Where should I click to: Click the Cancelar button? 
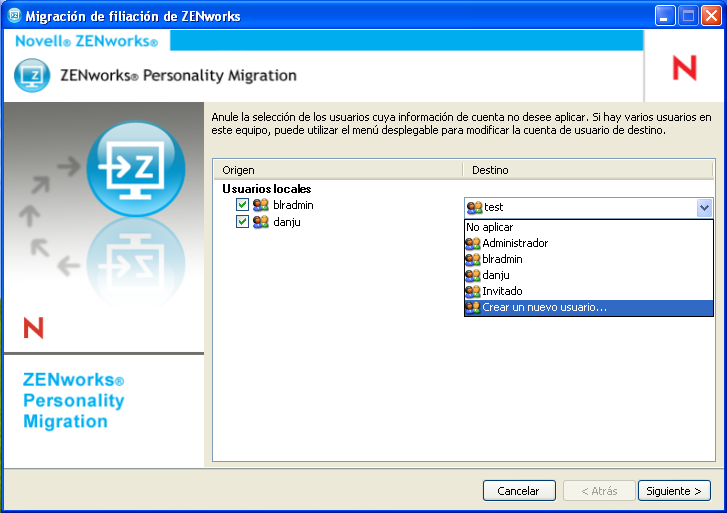click(x=519, y=491)
